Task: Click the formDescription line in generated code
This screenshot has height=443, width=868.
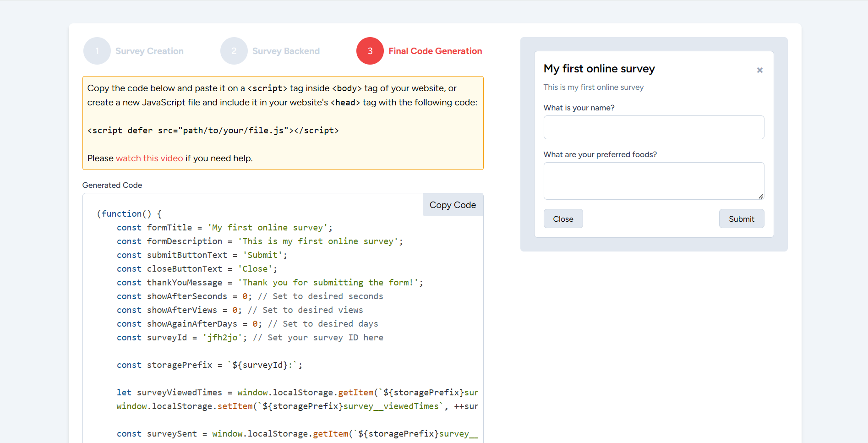Action: click(x=260, y=241)
